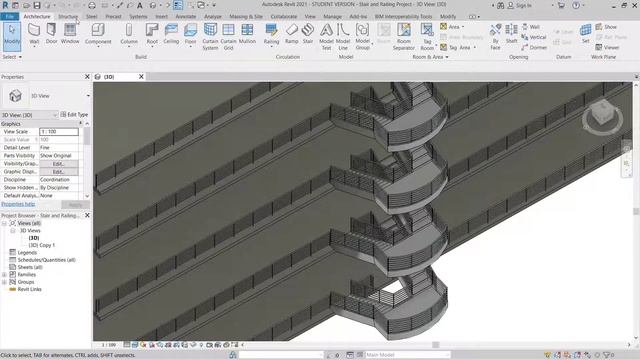Expand the Select panel dropdown
This screenshot has width=640, height=360.
[x=12, y=57]
